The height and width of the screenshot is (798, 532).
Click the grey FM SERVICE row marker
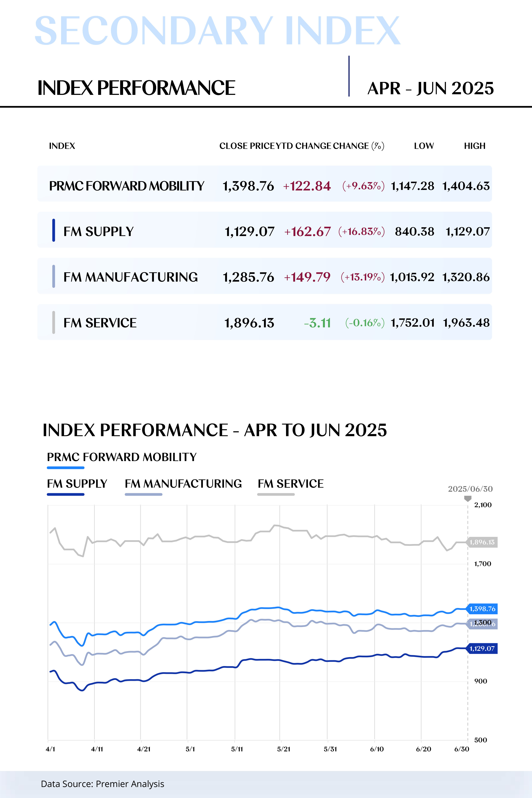pyautogui.click(x=54, y=322)
